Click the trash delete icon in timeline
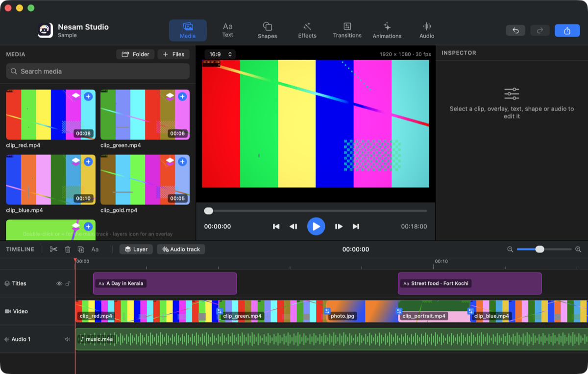Image resolution: width=588 pixels, height=374 pixels. pos(68,249)
